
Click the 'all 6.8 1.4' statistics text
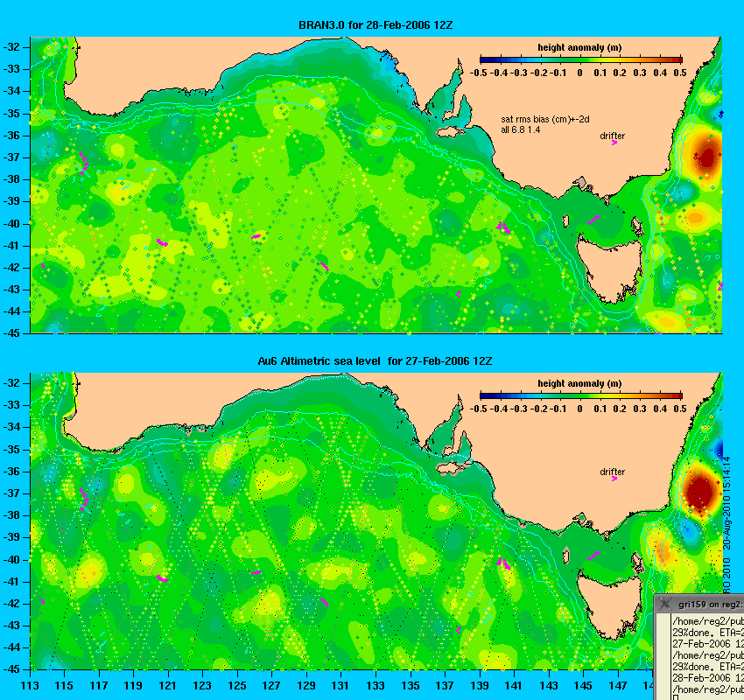[521, 130]
